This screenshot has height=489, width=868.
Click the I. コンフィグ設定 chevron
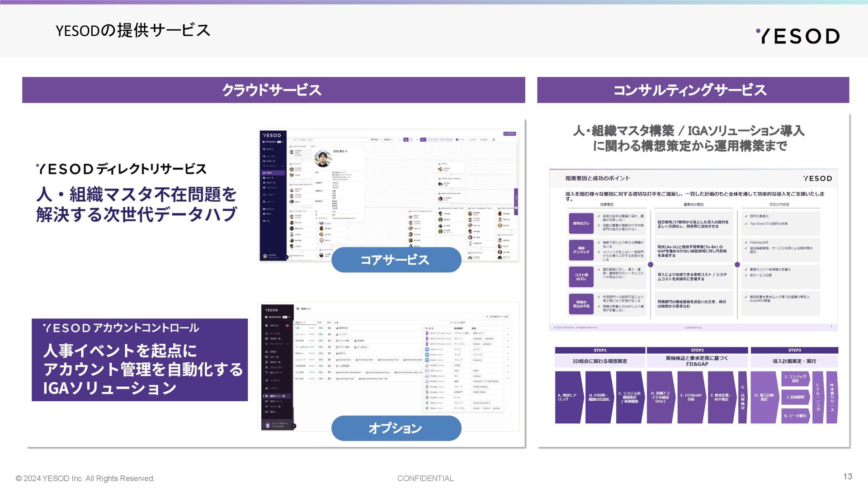pos(796,379)
